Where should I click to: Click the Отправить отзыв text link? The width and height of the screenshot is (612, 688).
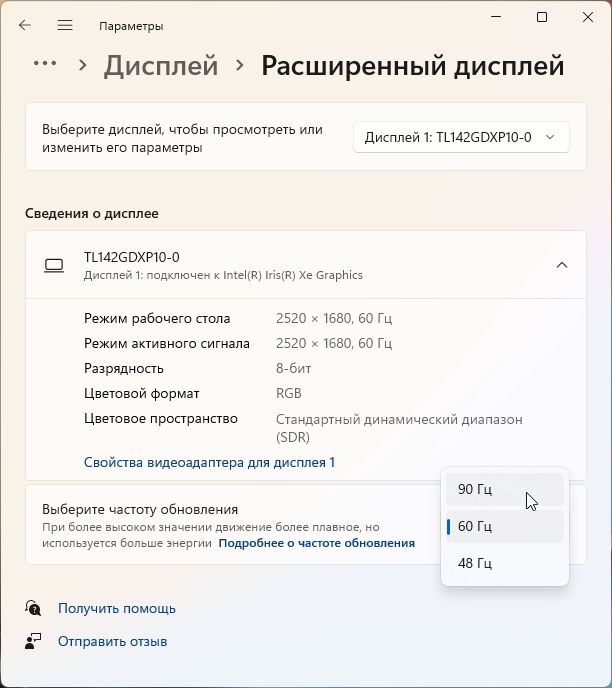pos(112,641)
